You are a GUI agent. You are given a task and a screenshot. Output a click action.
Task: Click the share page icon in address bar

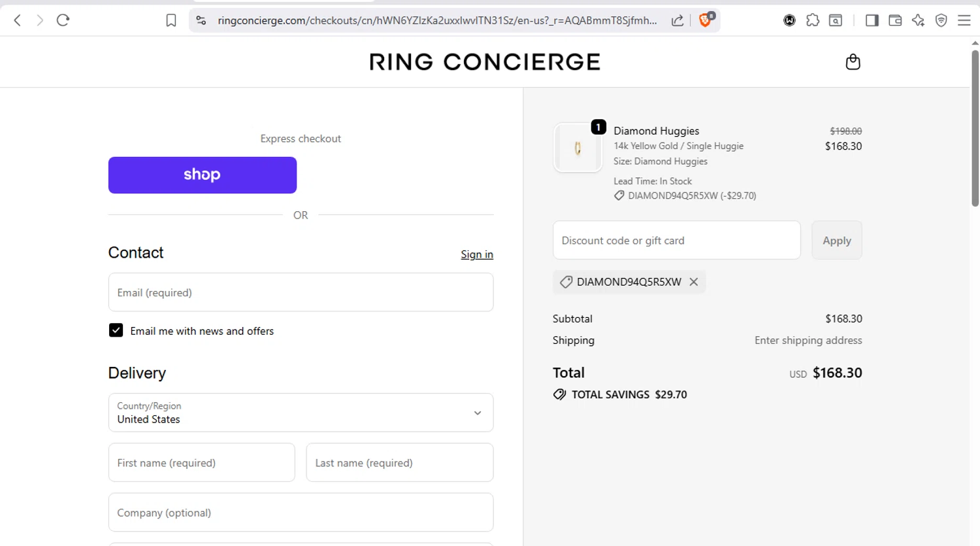point(678,20)
